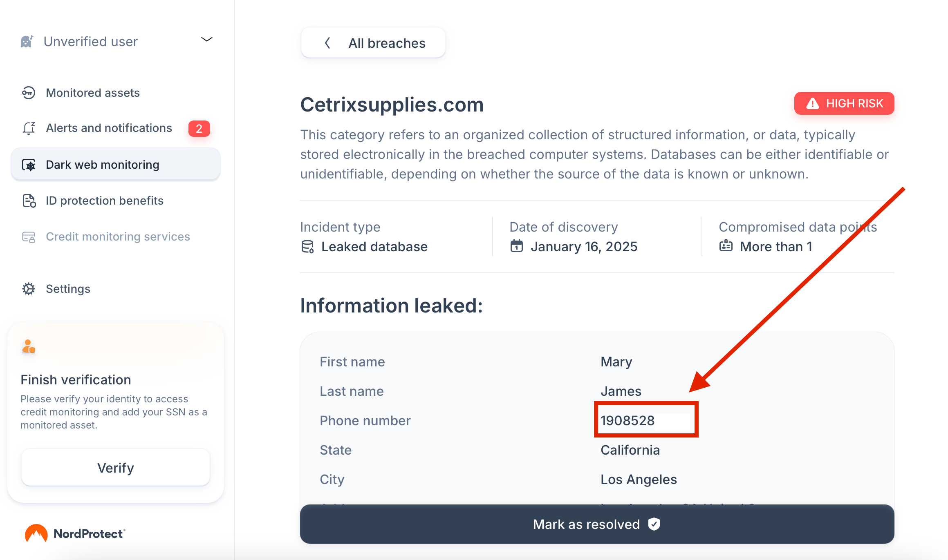Viewport: 948px width, 560px height.
Task: Click the calendar icon by discovery date
Action: tap(517, 246)
